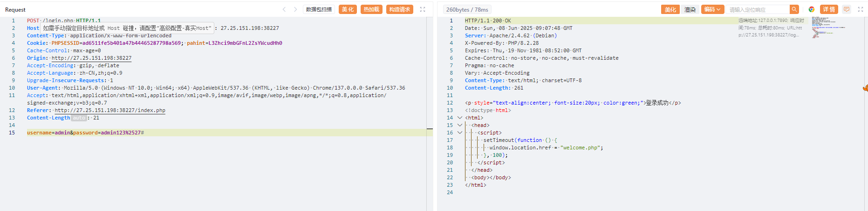Image resolution: width=868 pixels, height=211 pixels.
Task: Collapse the <script> tag fold arrow
Action: tap(460, 133)
